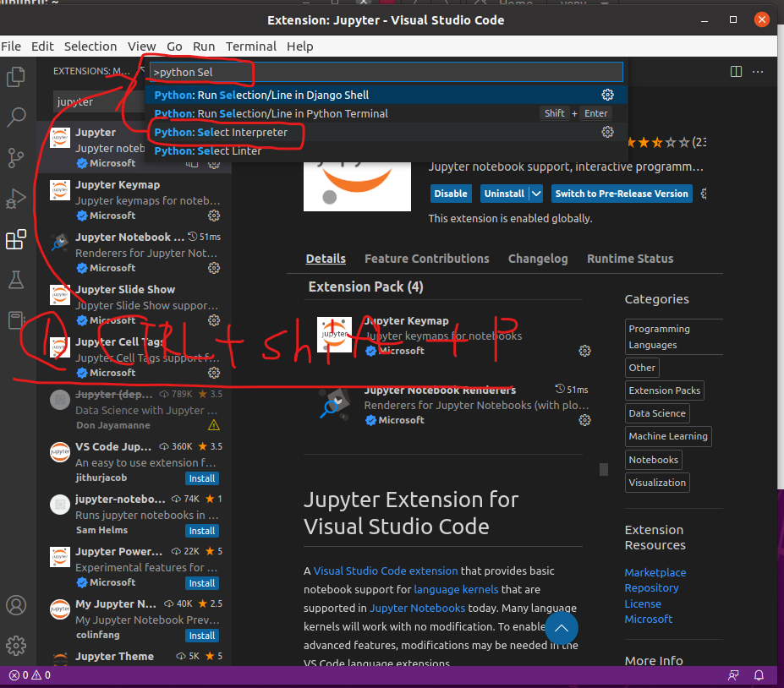Install the Jupyter PowerToys extension
This screenshot has height=688, width=784.
tap(202, 583)
